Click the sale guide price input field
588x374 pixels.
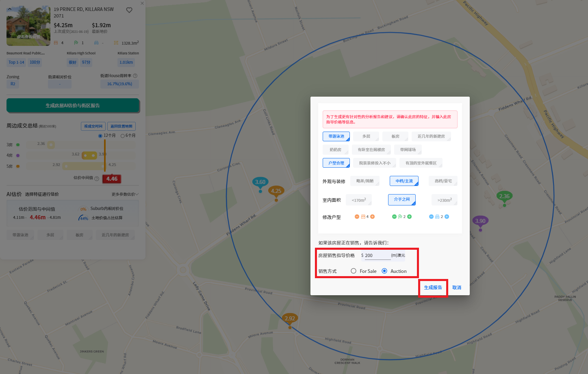pyautogui.click(x=378, y=255)
